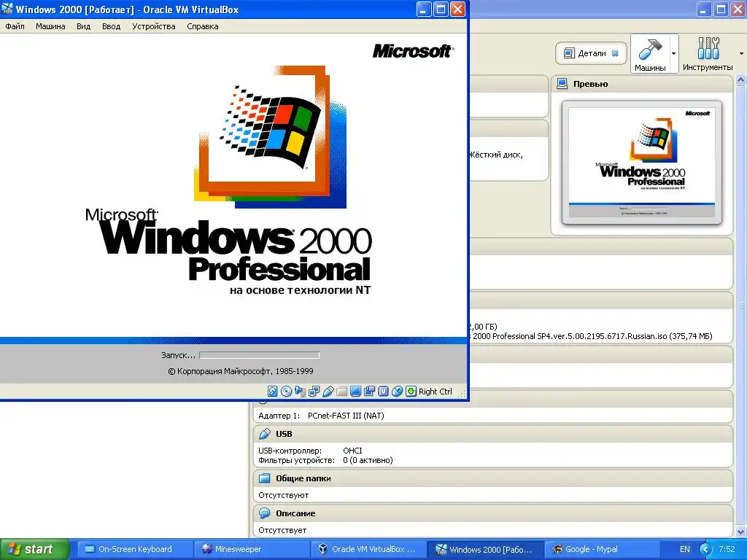Close the Детали pane with blue X

[615, 53]
